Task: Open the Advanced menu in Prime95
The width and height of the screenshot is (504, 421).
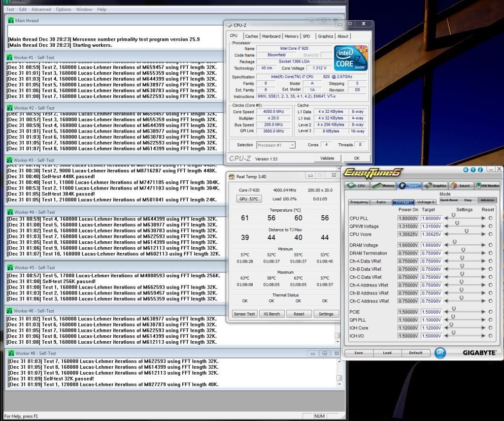Action: pyautogui.click(x=41, y=9)
